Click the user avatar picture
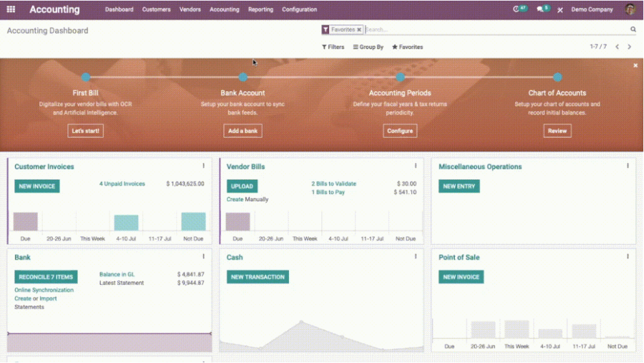 coord(630,10)
